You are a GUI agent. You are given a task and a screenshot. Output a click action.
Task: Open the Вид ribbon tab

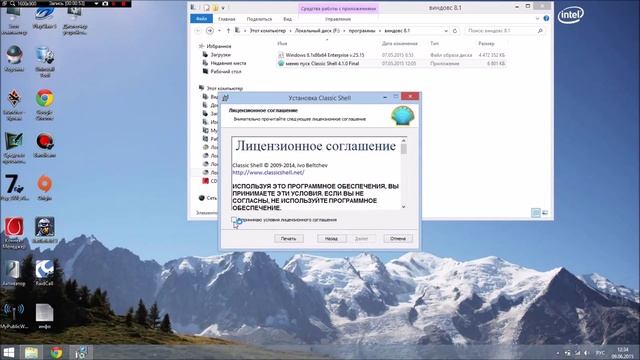(x=288, y=19)
